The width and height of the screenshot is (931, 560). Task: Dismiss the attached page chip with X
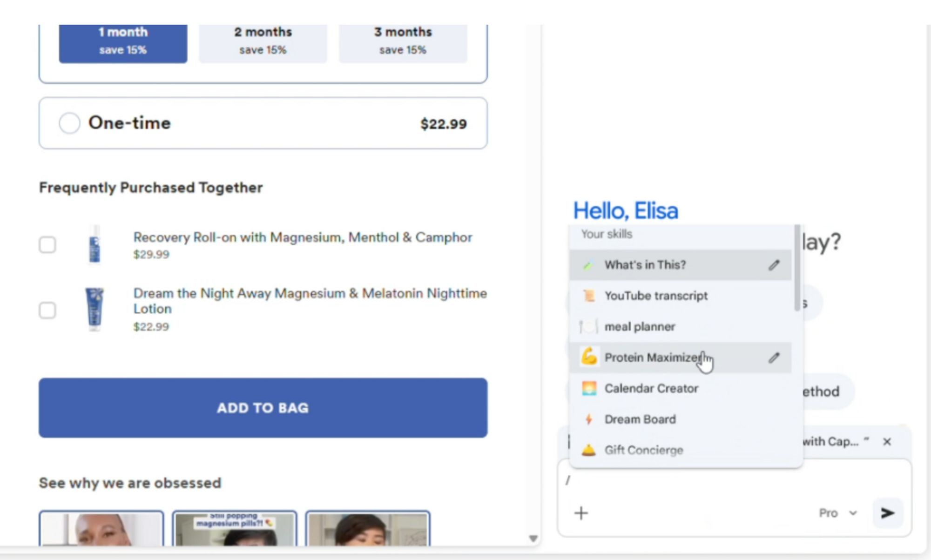[x=887, y=441]
